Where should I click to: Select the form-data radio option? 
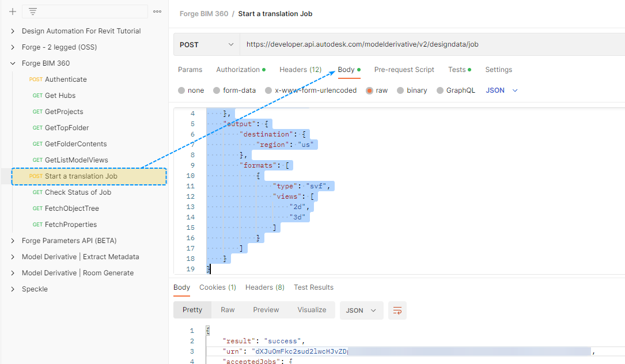217,90
